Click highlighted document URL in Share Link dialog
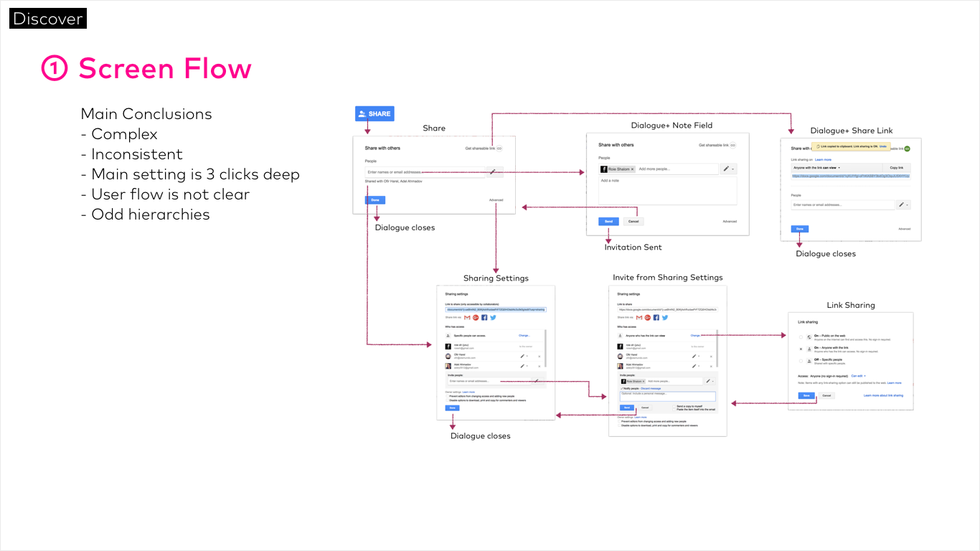980x551 pixels. [x=851, y=176]
